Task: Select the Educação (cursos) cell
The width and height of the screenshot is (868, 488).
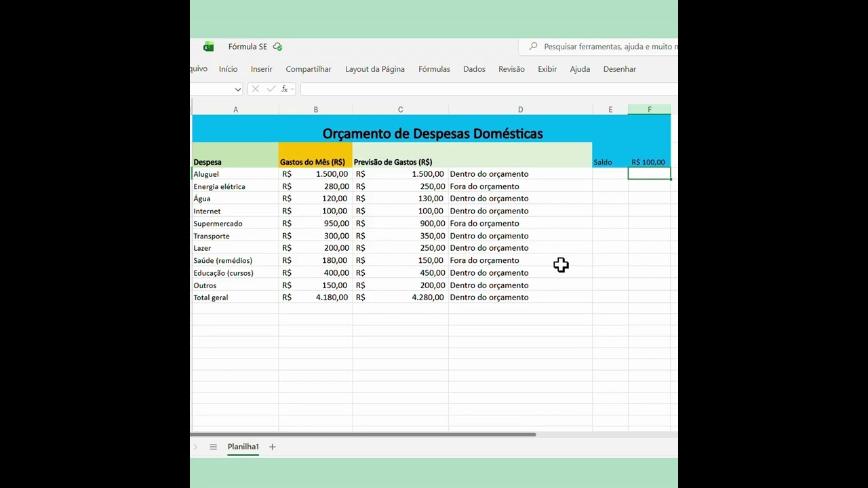Action: [x=235, y=272]
